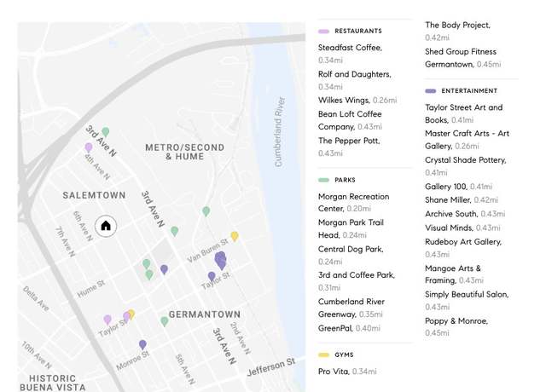
Task: Click the yellow gym pin near Van Buren St
Action: coord(235,236)
